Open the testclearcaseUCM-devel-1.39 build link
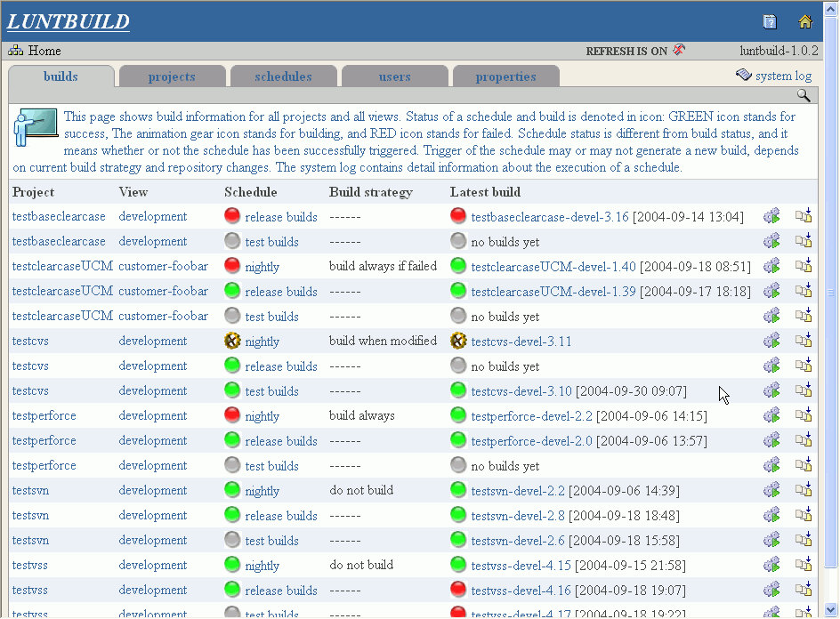The image size is (840, 619). 553,291
